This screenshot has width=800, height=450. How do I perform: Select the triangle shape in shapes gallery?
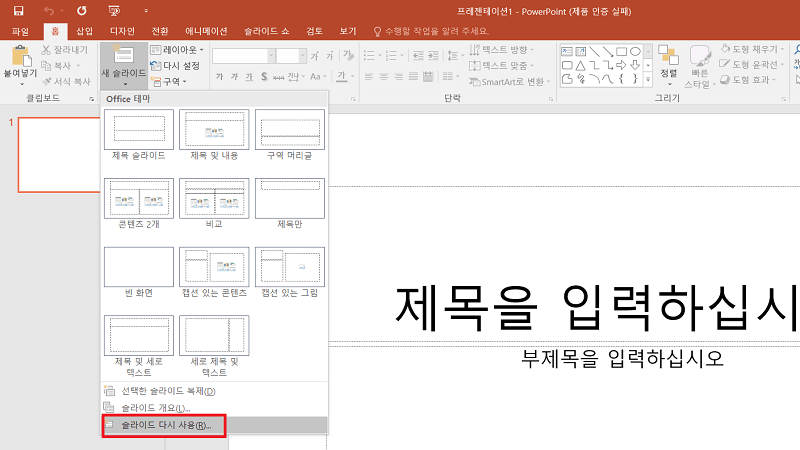point(581,65)
